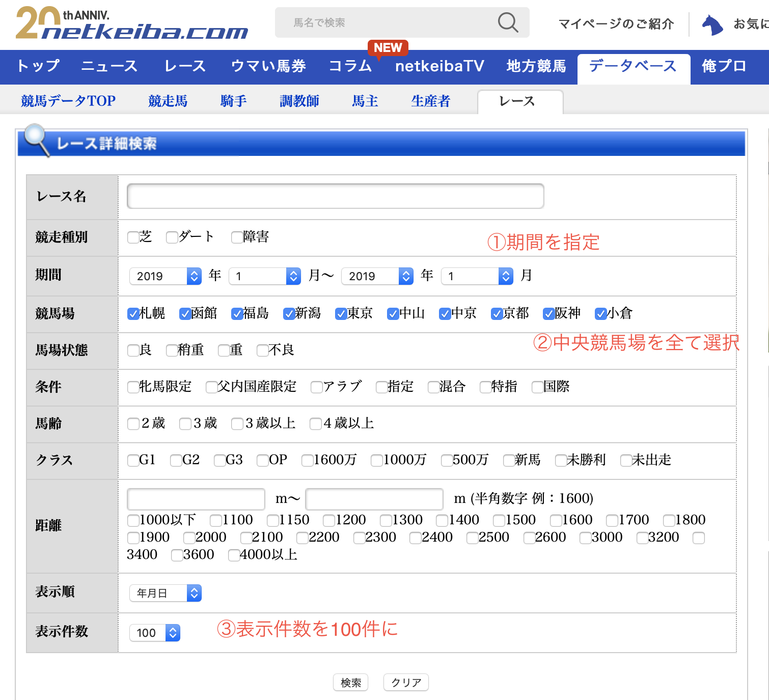Open the 生産者 database link
The width and height of the screenshot is (769, 700).
431,101
